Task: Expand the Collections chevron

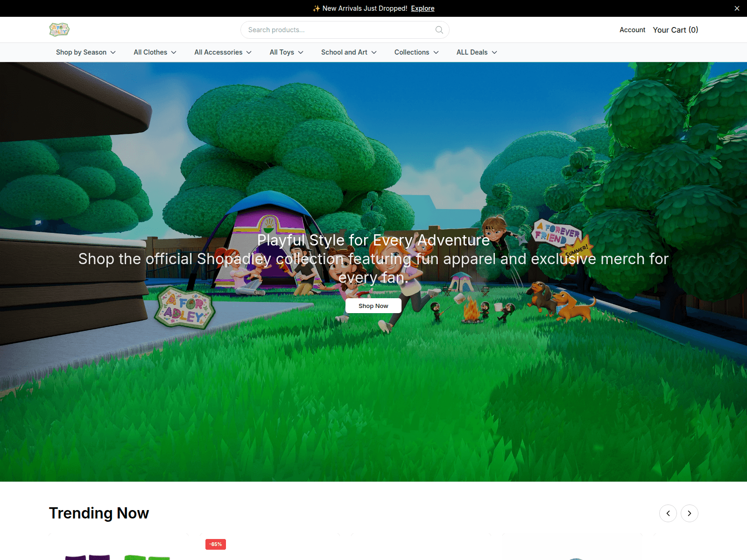Action: click(x=436, y=52)
